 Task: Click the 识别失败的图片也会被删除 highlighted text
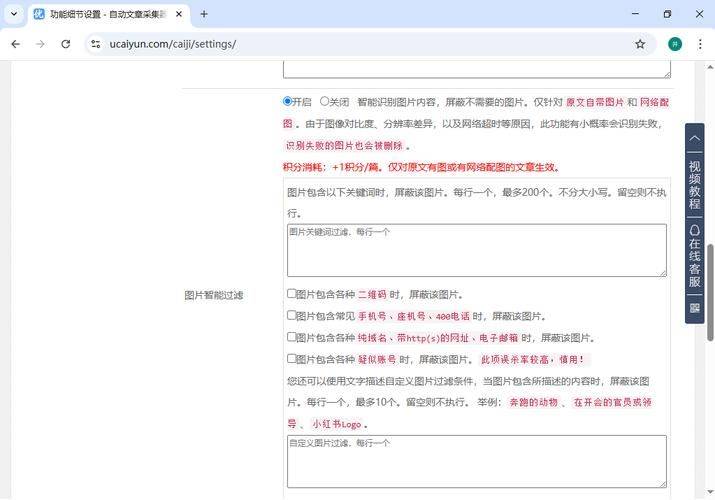(x=345, y=146)
